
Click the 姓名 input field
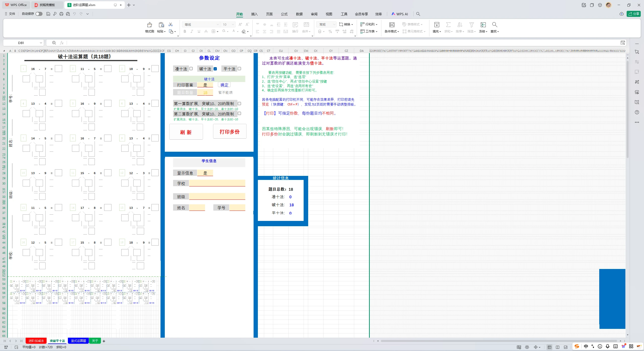[197, 208]
